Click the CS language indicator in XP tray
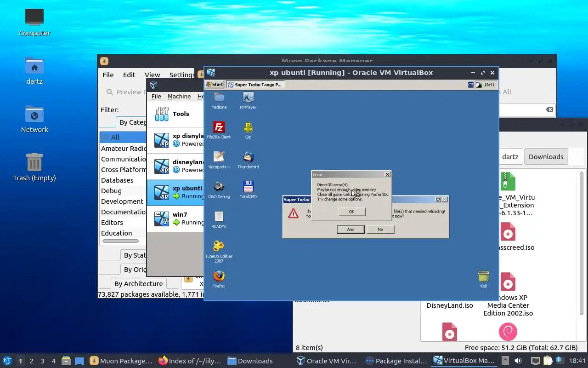Screen dimensions: 588x368 [x=470, y=85]
